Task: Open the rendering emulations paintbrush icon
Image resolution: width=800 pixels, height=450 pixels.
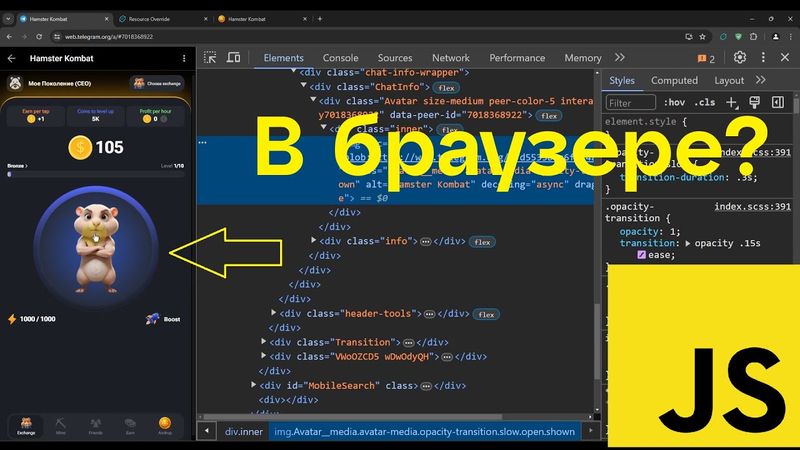Action: (754, 103)
